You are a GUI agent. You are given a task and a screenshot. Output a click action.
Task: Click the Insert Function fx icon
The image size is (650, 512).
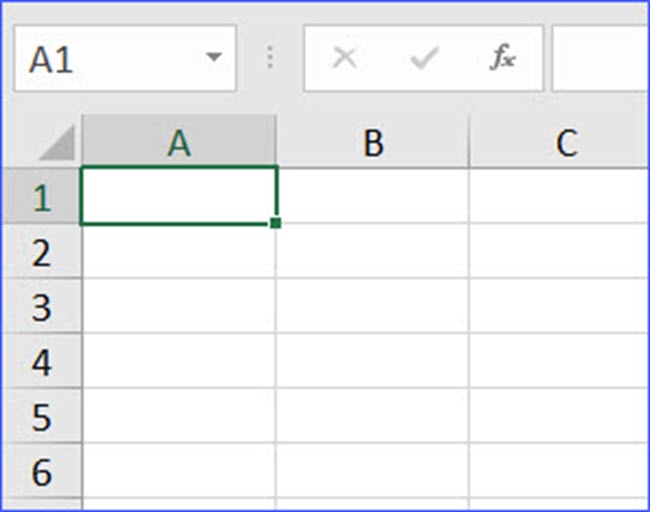click(503, 57)
